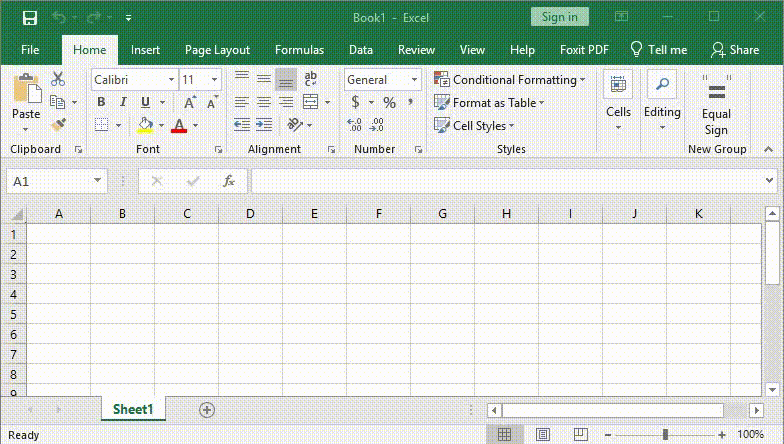Decrease indent in Alignment group

242,124
